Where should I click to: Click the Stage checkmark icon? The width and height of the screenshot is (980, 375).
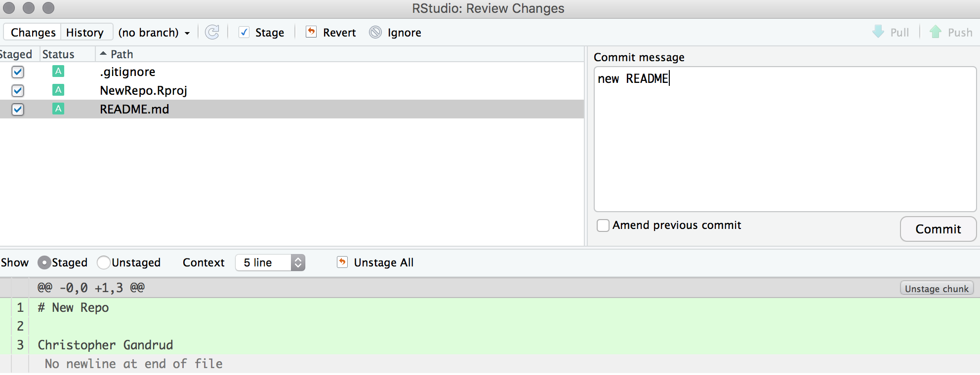[244, 32]
